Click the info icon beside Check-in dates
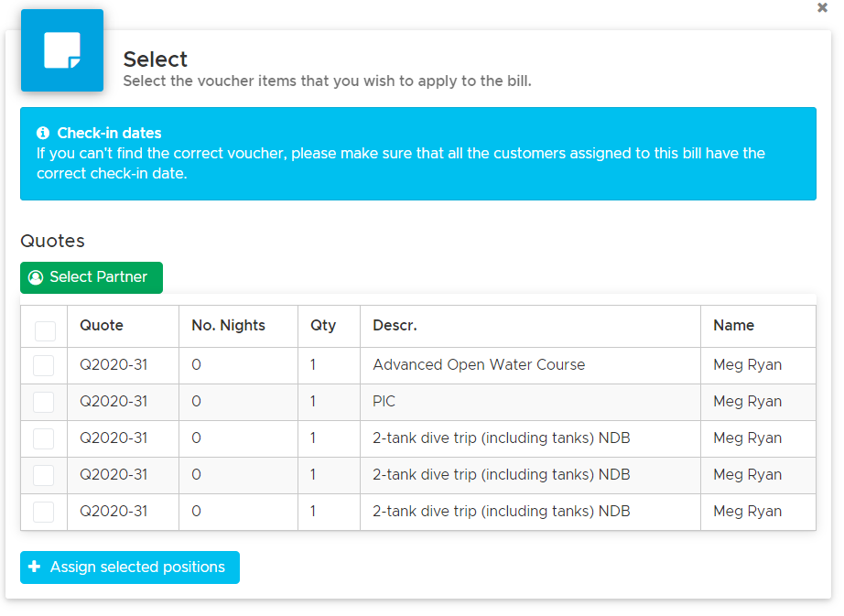 click(x=43, y=133)
